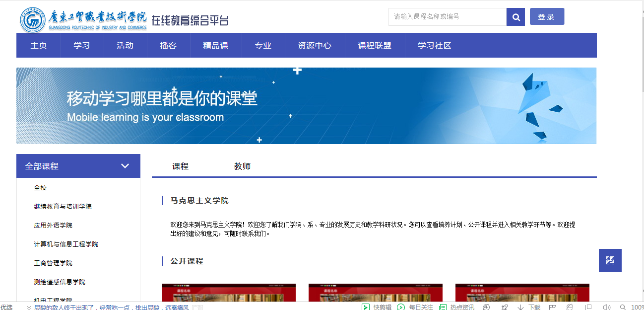The image size is (644, 310).
Task: Open 下载 downloads in status bar
Action: click(529, 307)
